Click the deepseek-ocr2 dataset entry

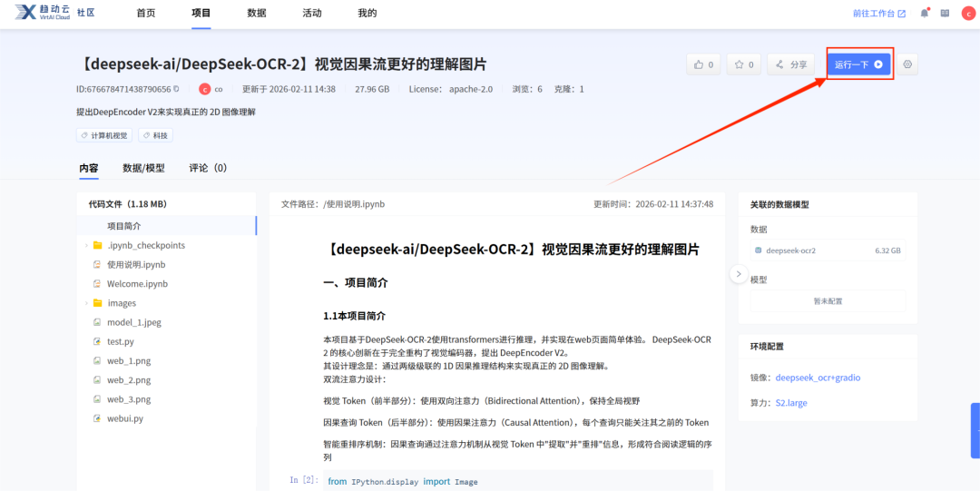tap(828, 250)
